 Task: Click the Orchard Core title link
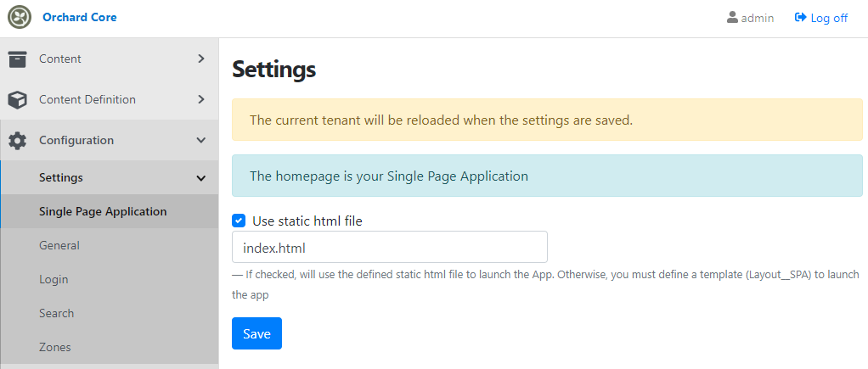pyautogui.click(x=80, y=17)
